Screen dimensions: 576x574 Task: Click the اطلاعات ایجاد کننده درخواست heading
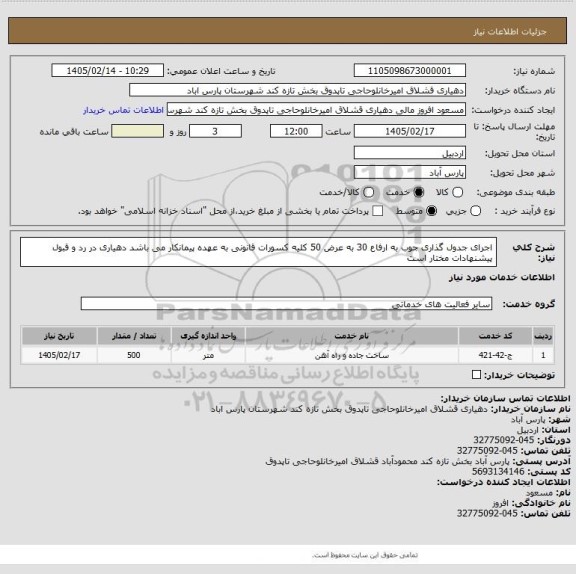click(x=504, y=482)
